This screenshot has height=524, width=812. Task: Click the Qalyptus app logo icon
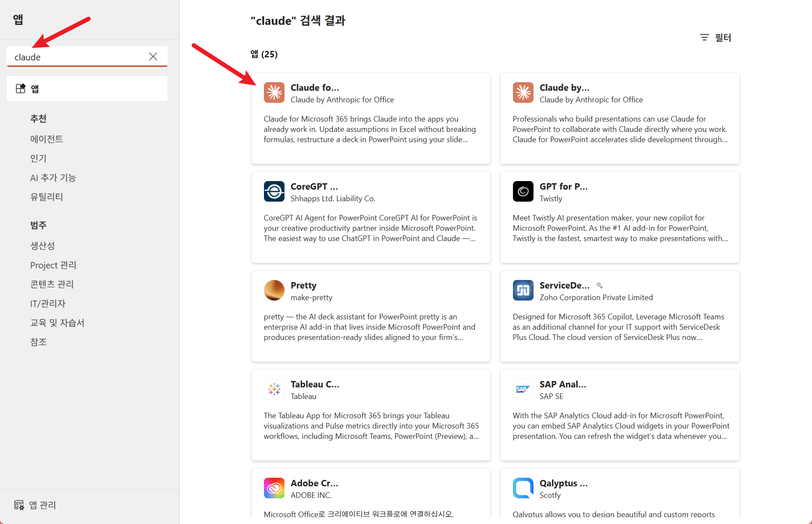click(523, 488)
